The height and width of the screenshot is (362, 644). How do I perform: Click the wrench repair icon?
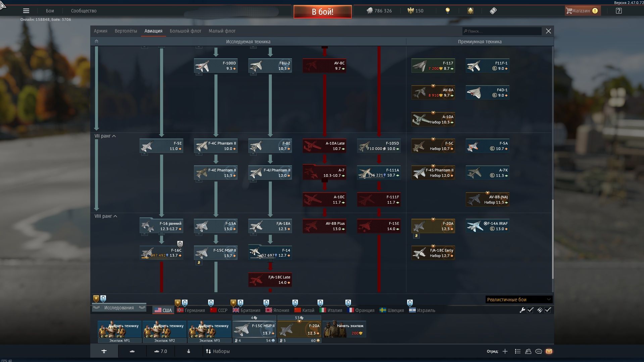tap(522, 310)
